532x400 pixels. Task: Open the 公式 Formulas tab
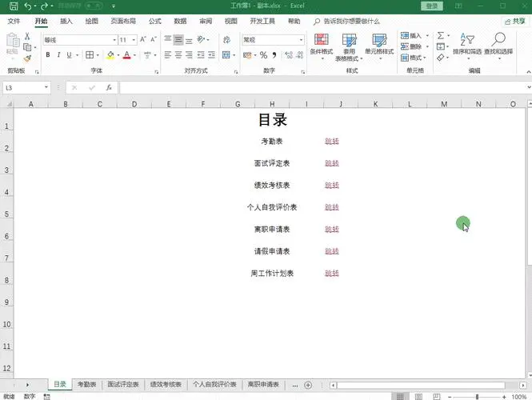coord(154,21)
